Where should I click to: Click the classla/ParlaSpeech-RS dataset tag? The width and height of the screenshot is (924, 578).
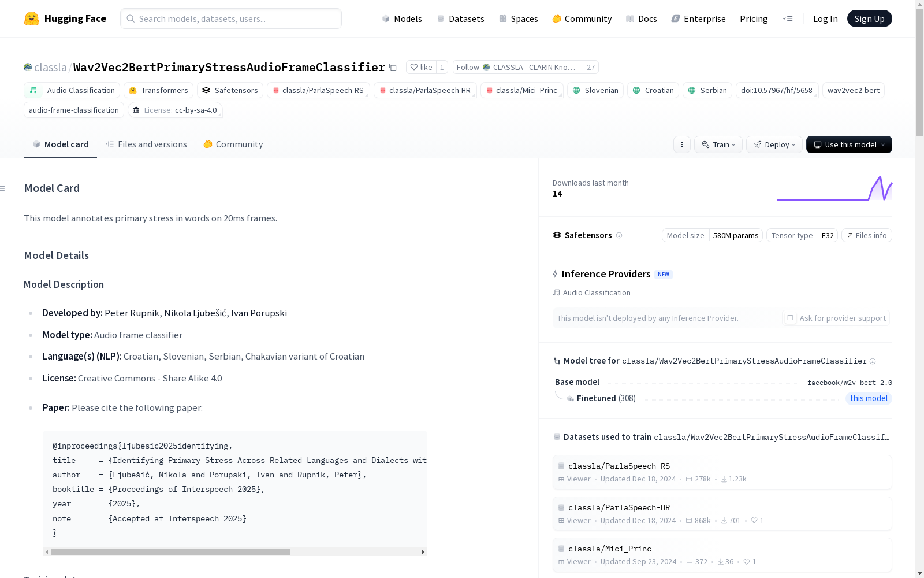pos(318,90)
